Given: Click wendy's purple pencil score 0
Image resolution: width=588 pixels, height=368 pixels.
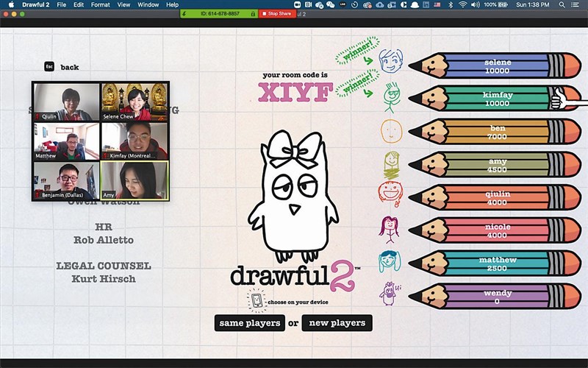Looking at the screenshot, I should pyautogui.click(x=495, y=297).
